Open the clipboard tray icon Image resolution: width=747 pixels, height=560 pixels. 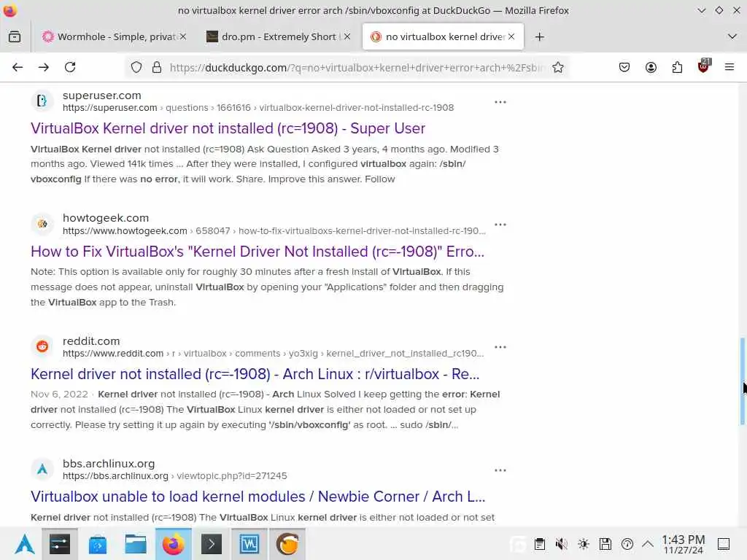(x=539, y=544)
